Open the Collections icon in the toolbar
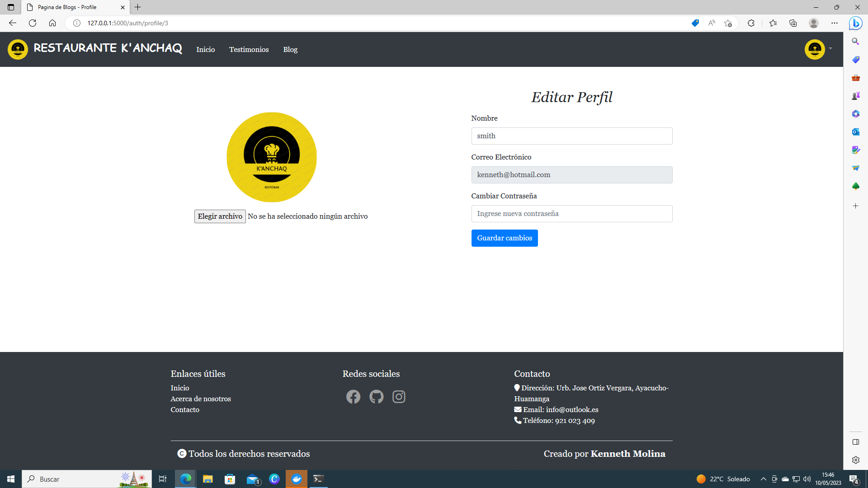The image size is (868, 488). point(793,23)
